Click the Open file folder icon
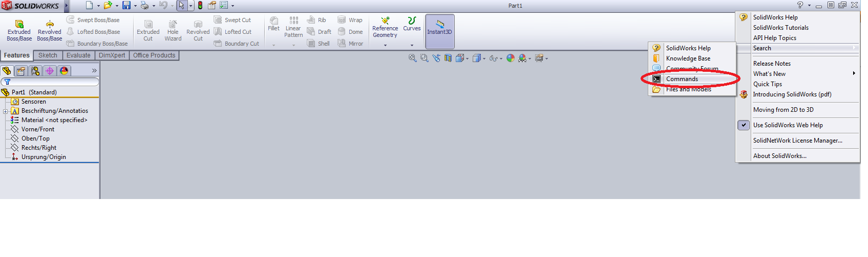 click(108, 6)
